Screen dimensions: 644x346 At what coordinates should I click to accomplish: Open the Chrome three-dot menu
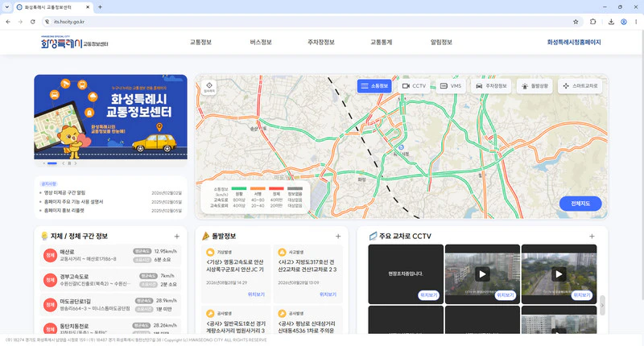(x=636, y=22)
